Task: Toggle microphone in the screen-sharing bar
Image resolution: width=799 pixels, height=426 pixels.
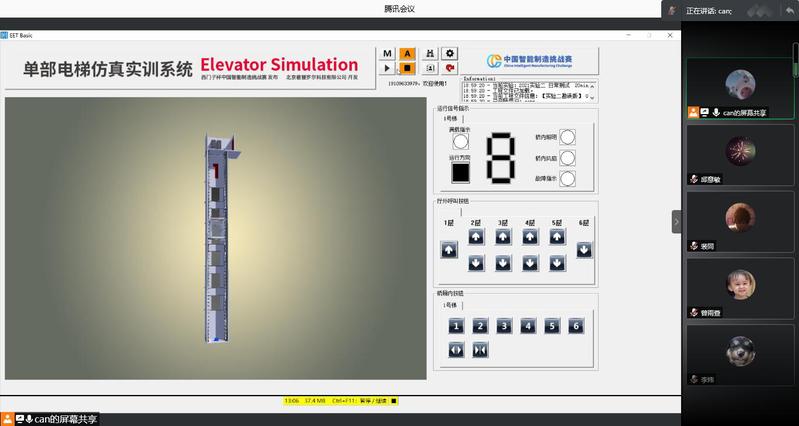Action: 29,419
